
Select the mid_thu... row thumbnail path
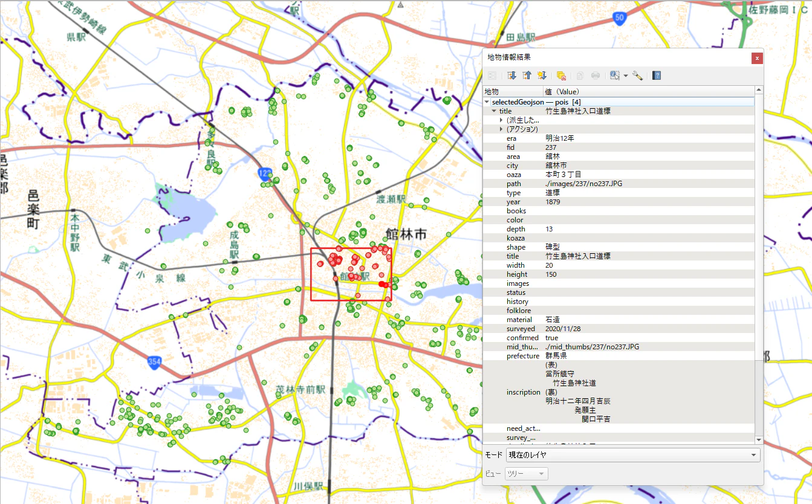[x=619, y=347]
